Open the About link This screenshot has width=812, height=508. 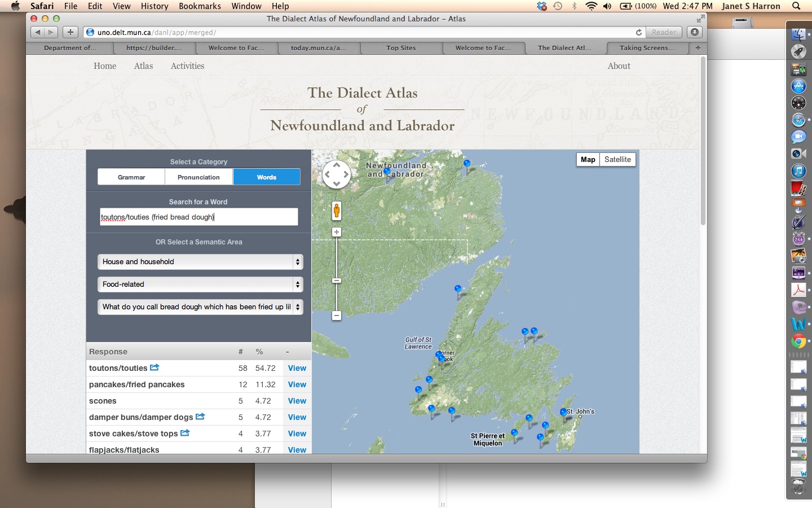(x=619, y=66)
